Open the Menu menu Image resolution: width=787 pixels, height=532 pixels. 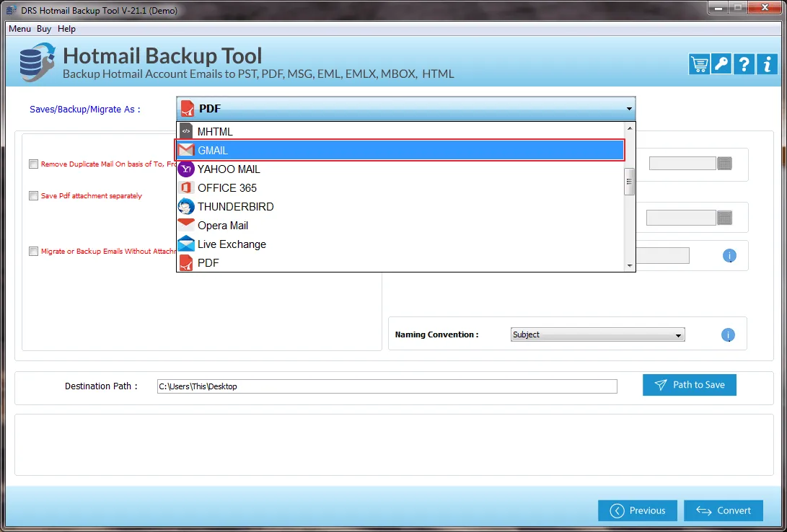(20, 29)
